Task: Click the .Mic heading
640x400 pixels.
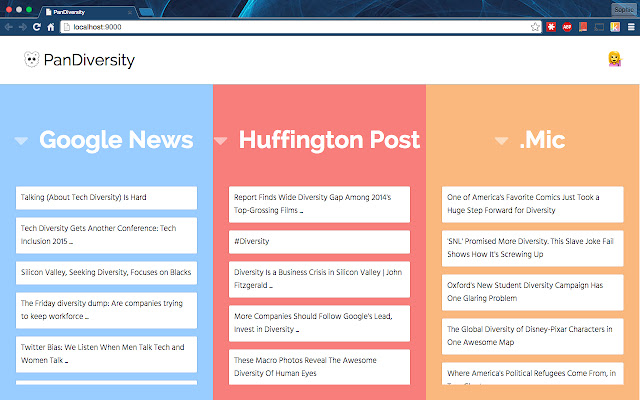Action: point(542,140)
